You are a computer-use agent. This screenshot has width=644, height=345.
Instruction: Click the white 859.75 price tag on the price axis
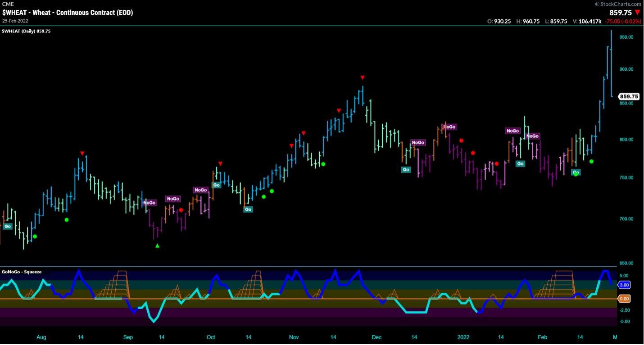(629, 96)
